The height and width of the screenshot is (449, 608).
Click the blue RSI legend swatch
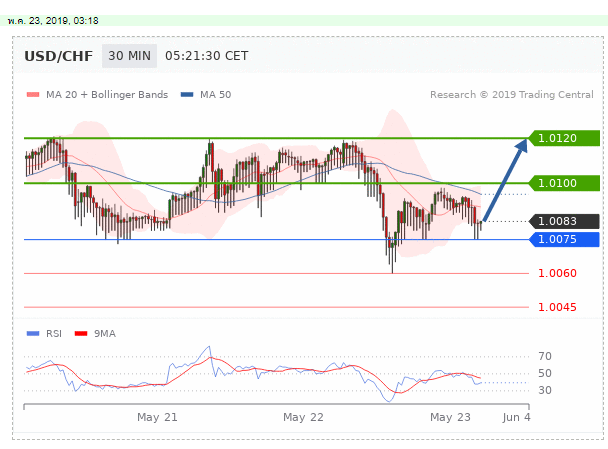tap(33, 333)
